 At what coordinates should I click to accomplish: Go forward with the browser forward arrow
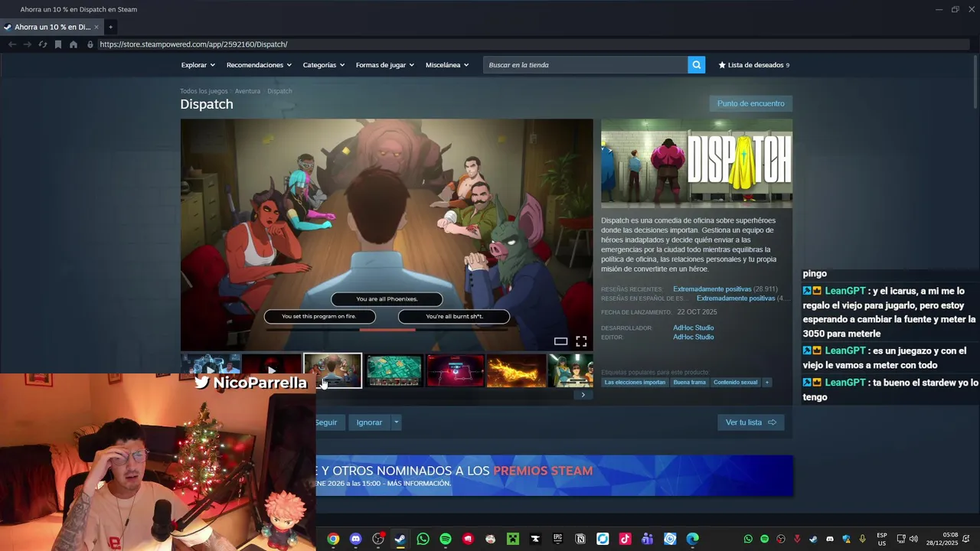(x=28, y=44)
